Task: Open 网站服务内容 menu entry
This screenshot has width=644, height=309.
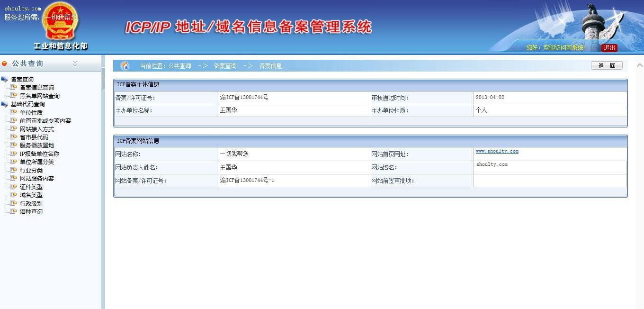Action: pyautogui.click(x=36, y=179)
